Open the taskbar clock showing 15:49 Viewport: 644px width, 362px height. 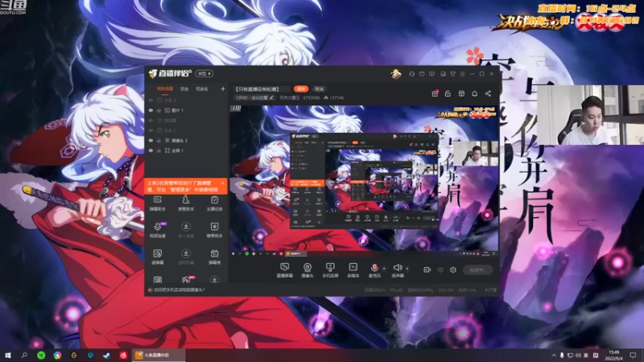[614, 356]
